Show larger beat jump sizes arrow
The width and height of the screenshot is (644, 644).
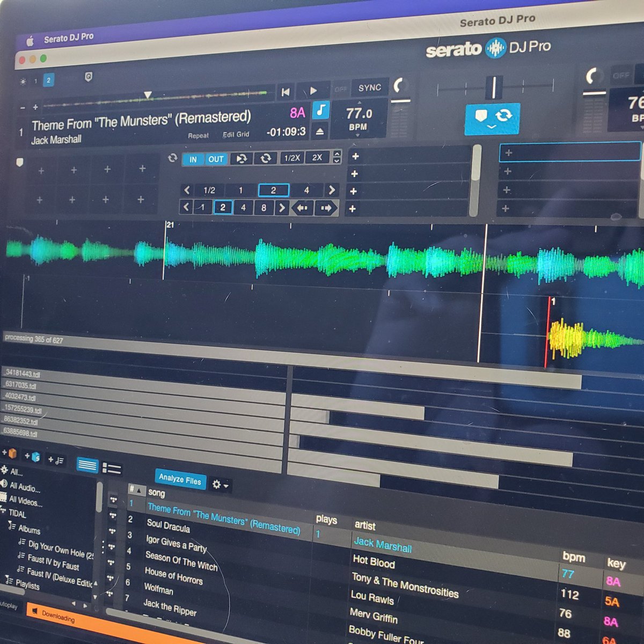coord(281,207)
